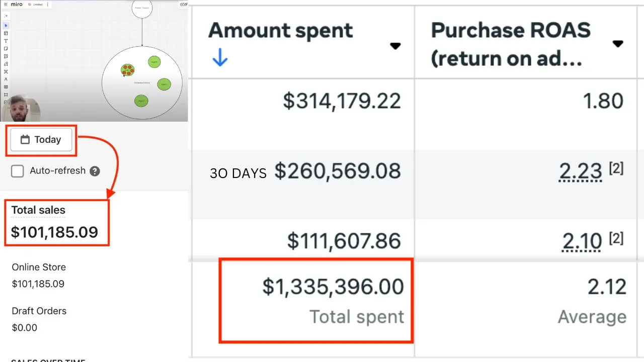Screen dimensions: 644x362
Task: Open the Miro AI sparkle tool
Action: 6,16
